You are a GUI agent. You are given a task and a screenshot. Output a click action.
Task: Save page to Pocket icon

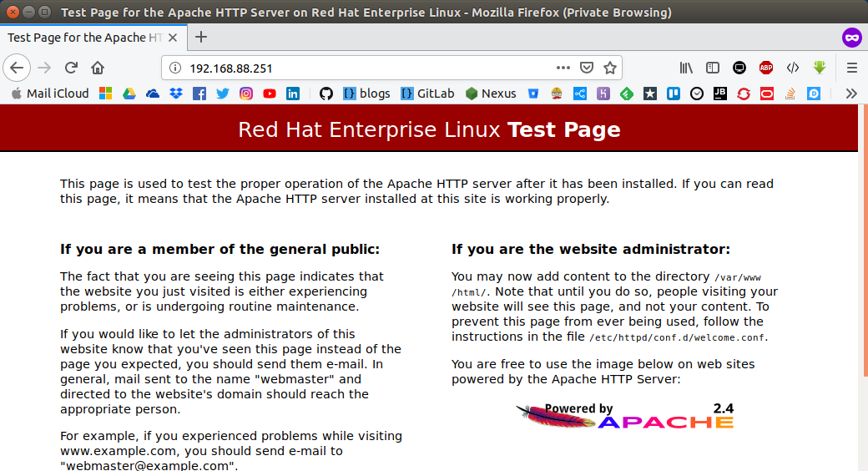[586, 68]
